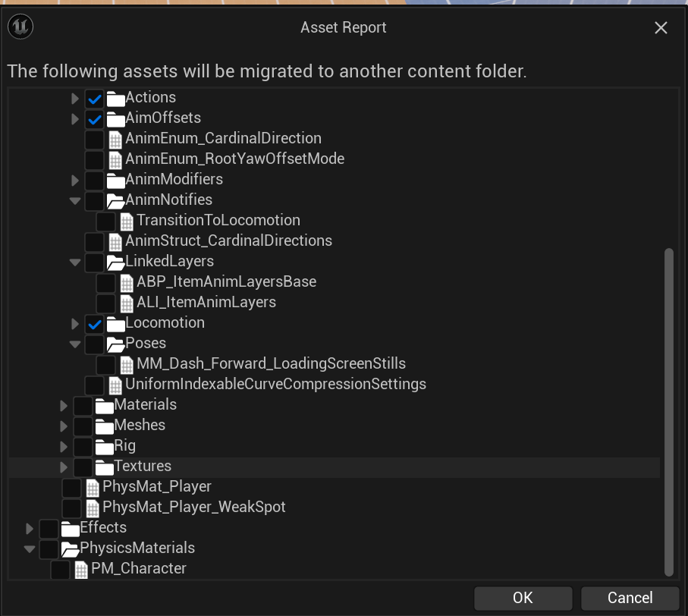Expand the Locomotion folder arrow
This screenshot has width=688, height=616.
pos(75,324)
